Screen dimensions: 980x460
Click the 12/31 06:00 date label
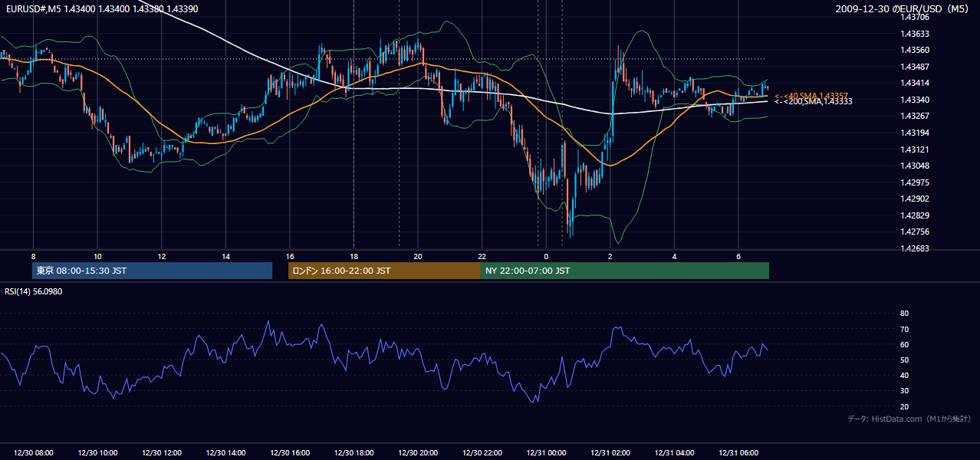click(x=738, y=453)
